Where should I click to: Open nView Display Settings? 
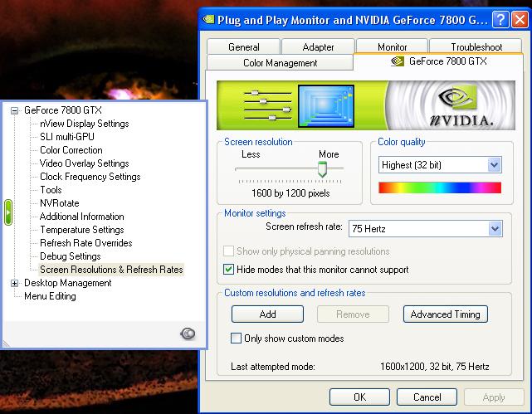click(85, 124)
